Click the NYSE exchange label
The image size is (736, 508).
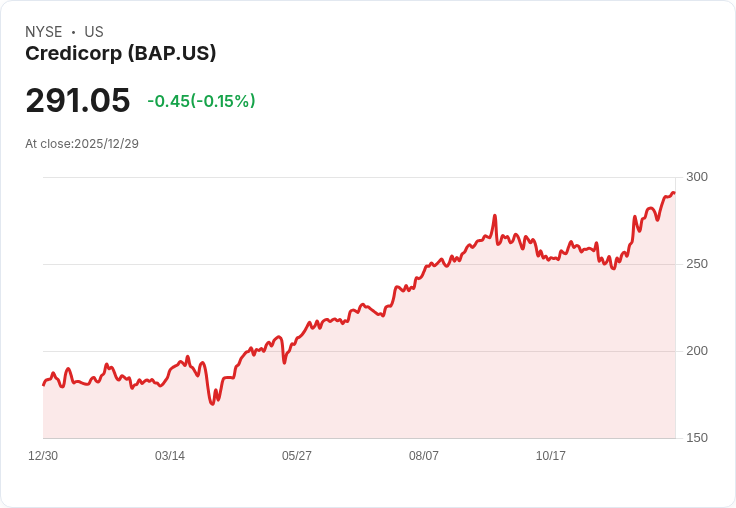click(x=44, y=32)
